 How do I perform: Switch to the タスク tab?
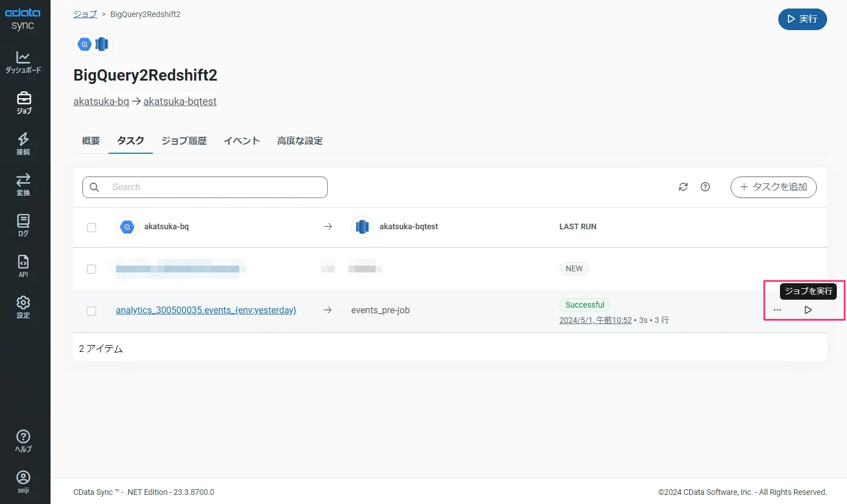coord(131,141)
